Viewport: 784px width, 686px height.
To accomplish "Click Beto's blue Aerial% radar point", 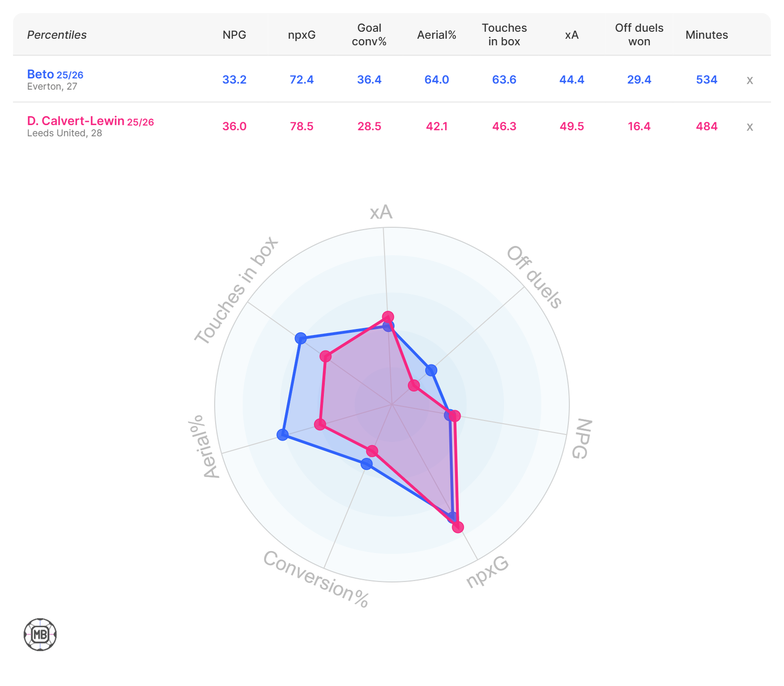I will click(282, 434).
